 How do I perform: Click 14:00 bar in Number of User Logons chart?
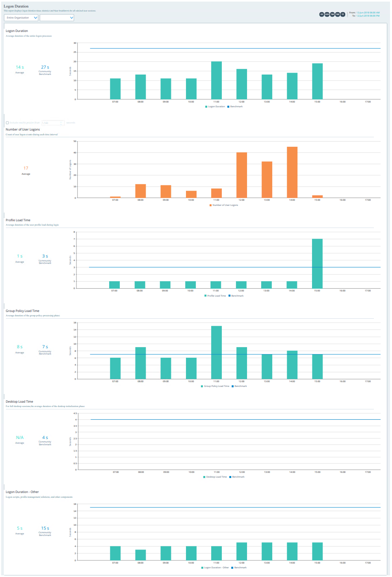point(292,172)
